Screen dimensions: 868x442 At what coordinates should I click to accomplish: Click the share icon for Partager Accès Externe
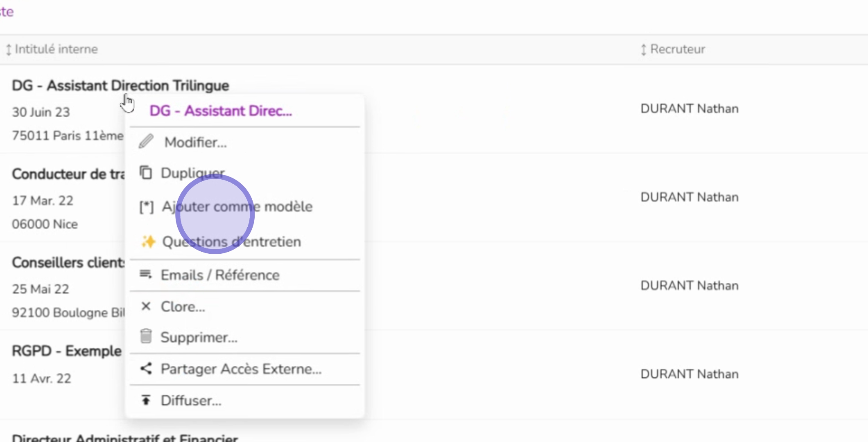(x=146, y=368)
